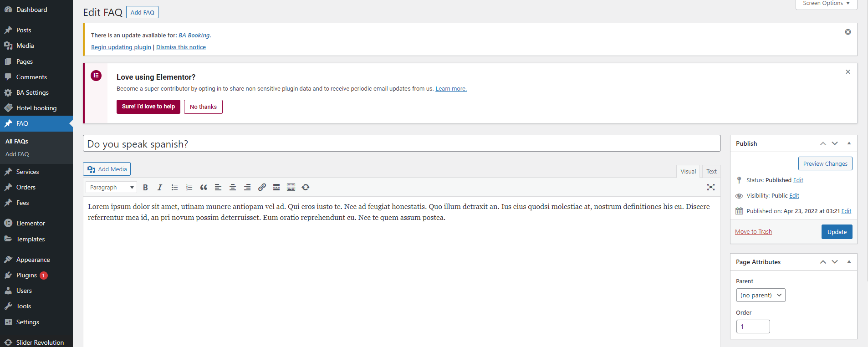Click the Order number field
Screen dimensions: 868x347
point(753,327)
